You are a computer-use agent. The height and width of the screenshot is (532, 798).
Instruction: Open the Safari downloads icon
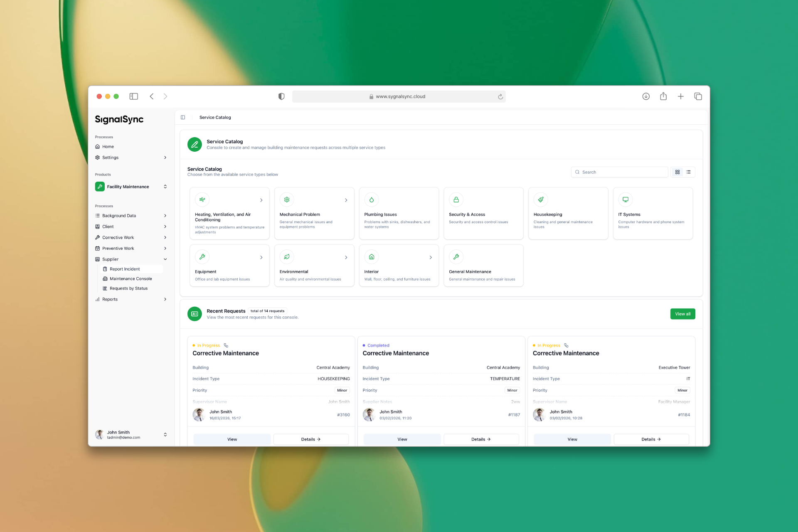[645, 96]
